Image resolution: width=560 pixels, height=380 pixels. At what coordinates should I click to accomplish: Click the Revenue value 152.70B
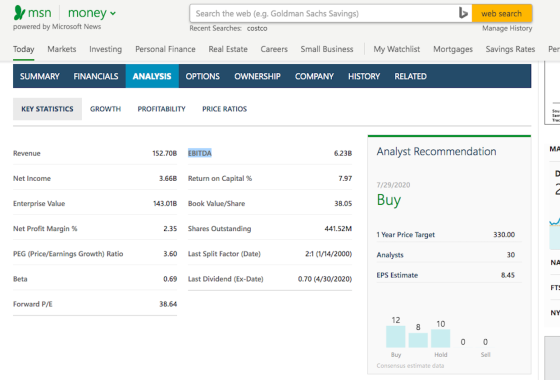point(165,153)
